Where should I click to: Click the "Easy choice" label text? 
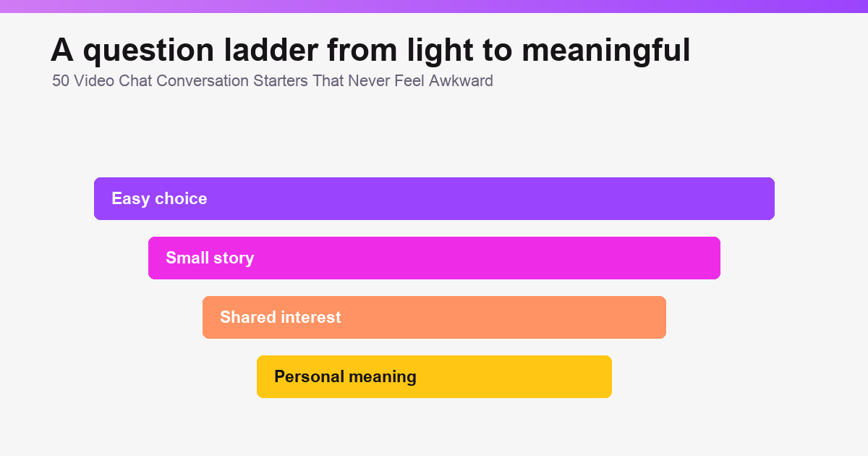[159, 198]
